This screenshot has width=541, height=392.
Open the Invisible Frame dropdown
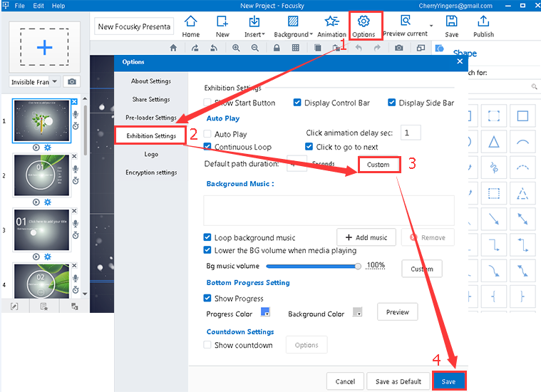(x=54, y=82)
